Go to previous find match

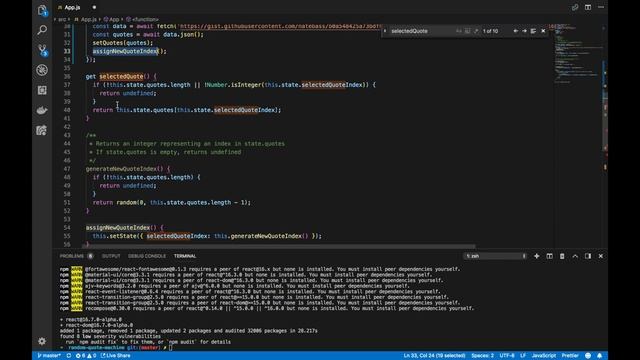point(516,31)
